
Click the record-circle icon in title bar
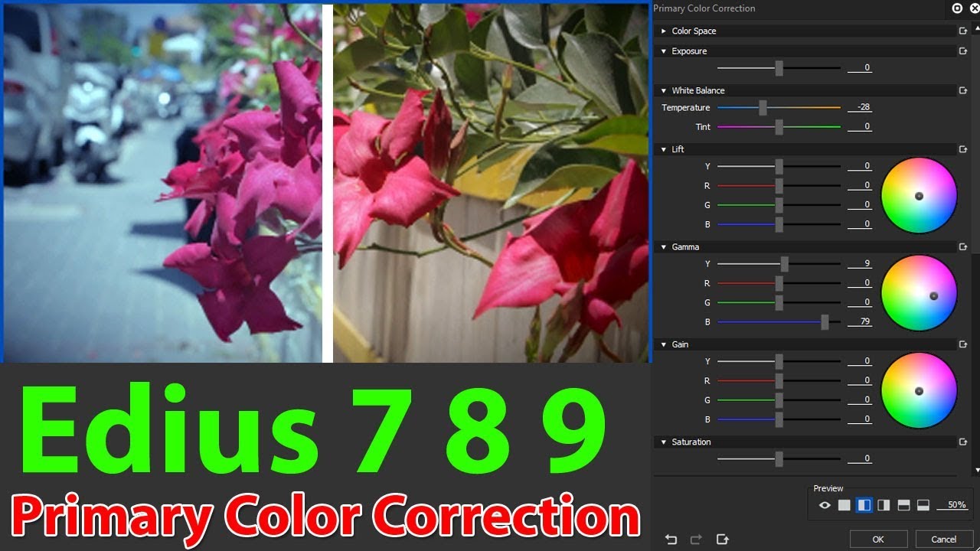pos(957,8)
